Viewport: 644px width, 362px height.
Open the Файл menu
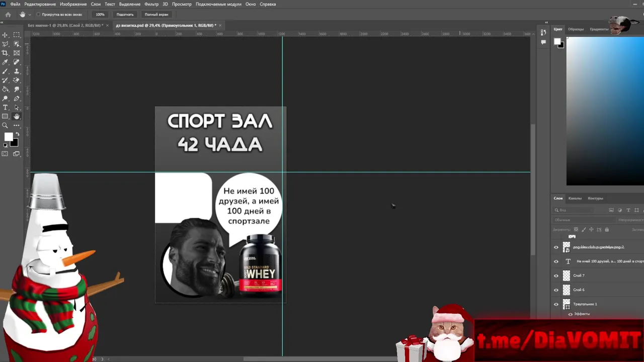coord(15,4)
